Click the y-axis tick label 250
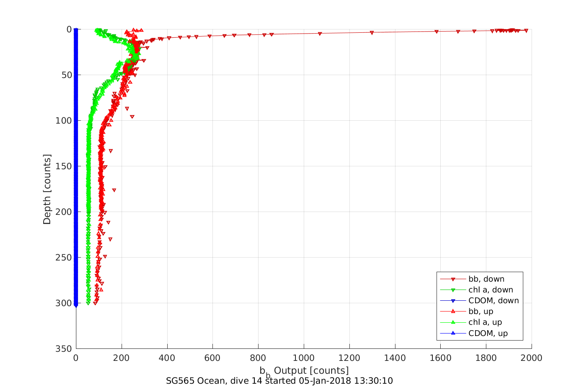This screenshot has width=588, height=392. pos(64,258)
